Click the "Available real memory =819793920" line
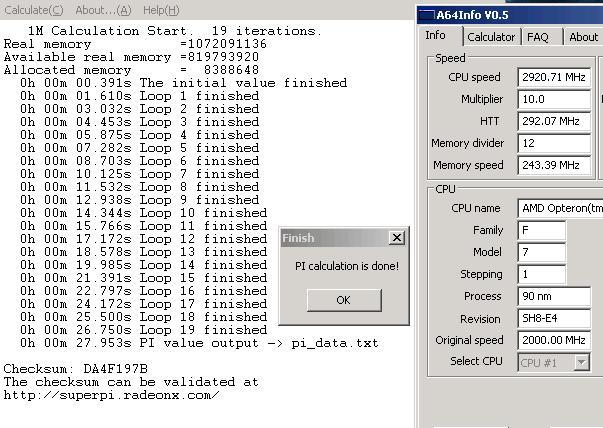The image size is (603, 428). pyautogui.click(x=131, y=57)
